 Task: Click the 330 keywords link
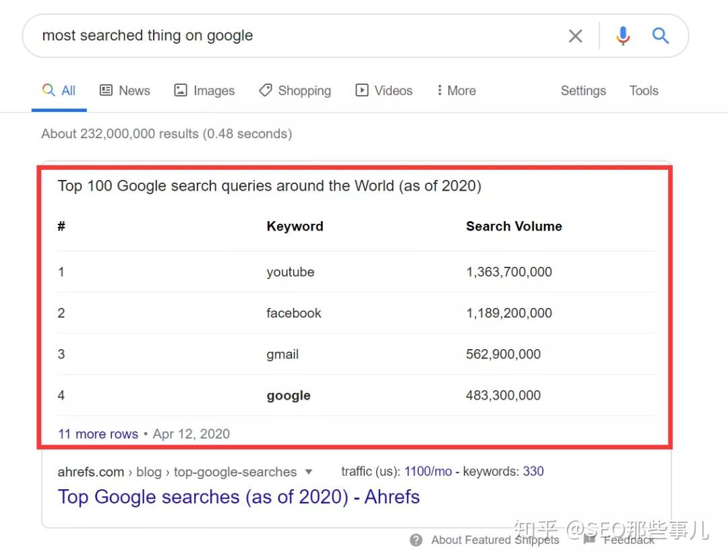tap(533, 471)
